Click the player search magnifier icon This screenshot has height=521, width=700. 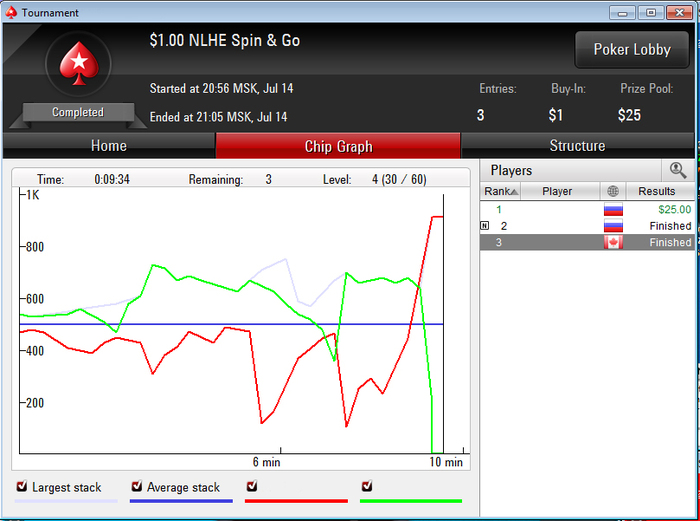(678, 170)
